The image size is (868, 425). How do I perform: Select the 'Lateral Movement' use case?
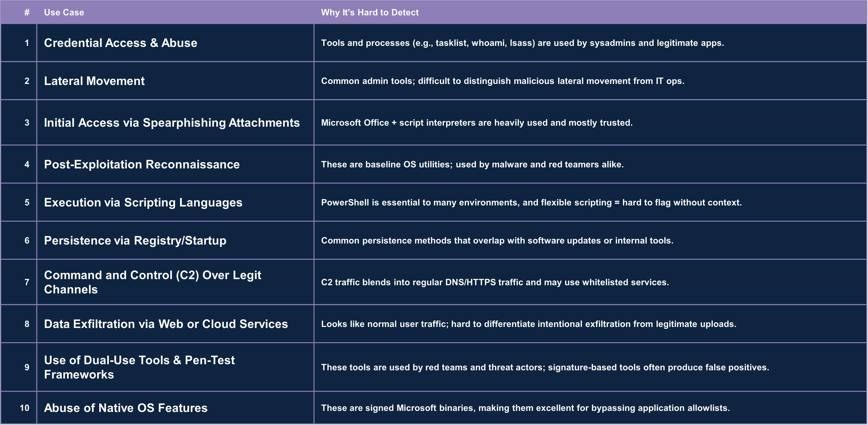(94, 81)
